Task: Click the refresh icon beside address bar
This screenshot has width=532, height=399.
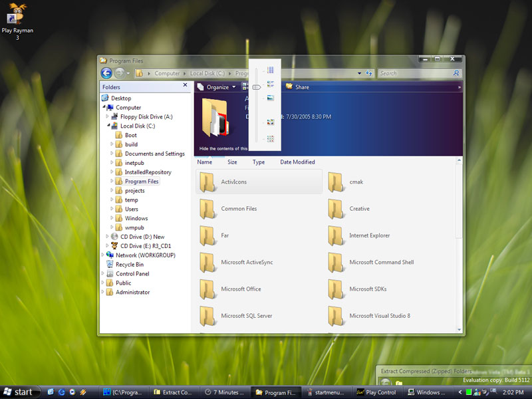Action: tap(369, 73)
